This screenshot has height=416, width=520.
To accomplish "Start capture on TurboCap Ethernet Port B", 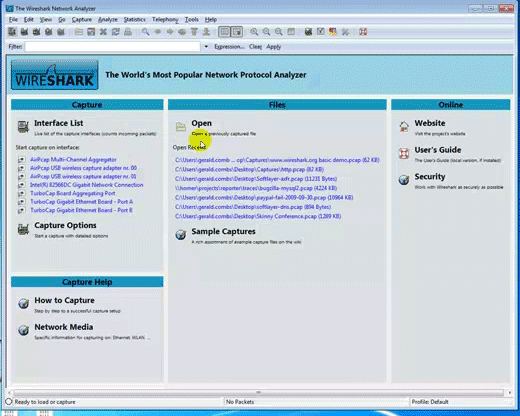I will [81, 210].
